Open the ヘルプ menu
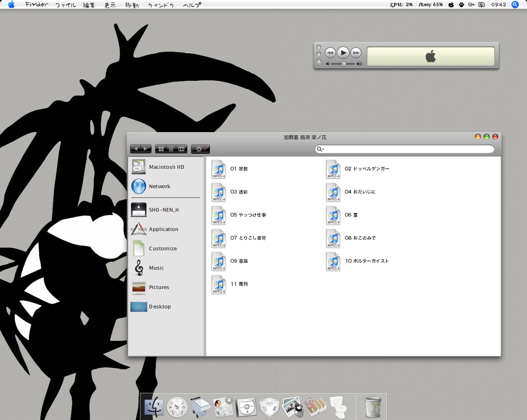This screenshot has width=527, height=420. coord(192,5)
